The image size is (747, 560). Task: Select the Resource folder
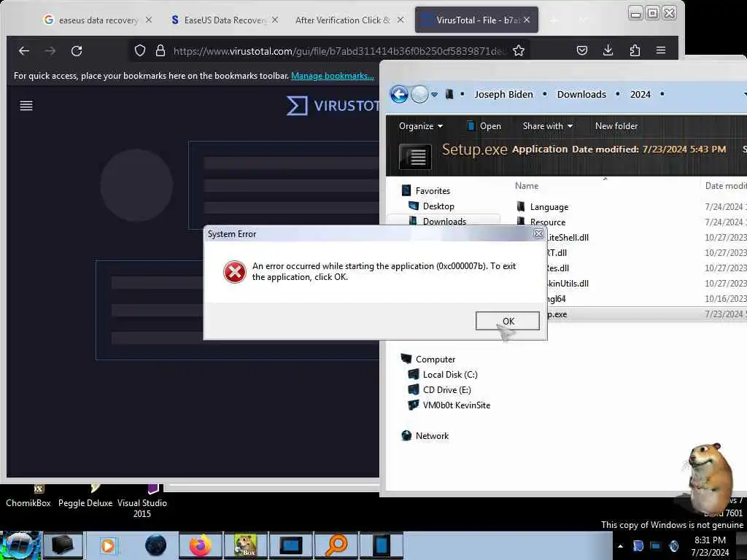[547, 222]
